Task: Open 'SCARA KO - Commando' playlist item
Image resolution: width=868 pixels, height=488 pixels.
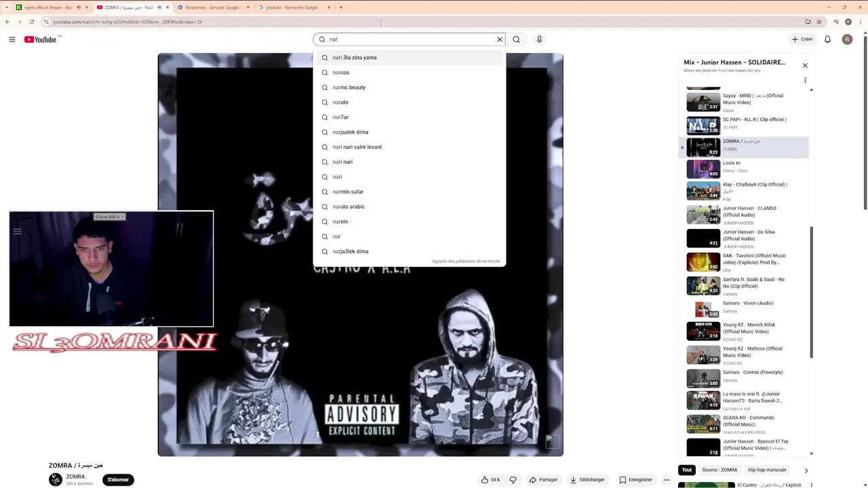Action: (744, 424)
